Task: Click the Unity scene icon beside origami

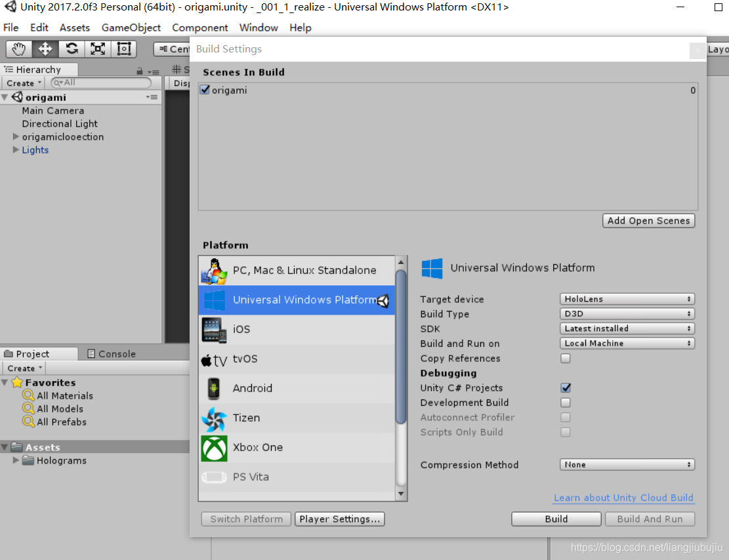Action: click(x=17, y=97)
